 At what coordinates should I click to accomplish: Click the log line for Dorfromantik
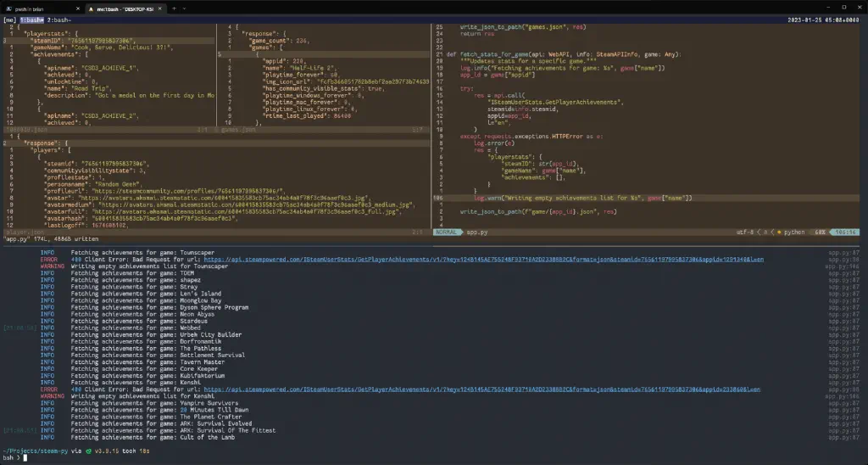tap(130, 341)
